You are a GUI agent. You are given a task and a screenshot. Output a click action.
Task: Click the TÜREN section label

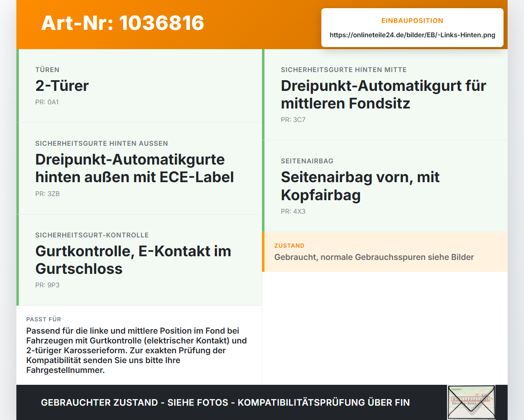[47, 70]
